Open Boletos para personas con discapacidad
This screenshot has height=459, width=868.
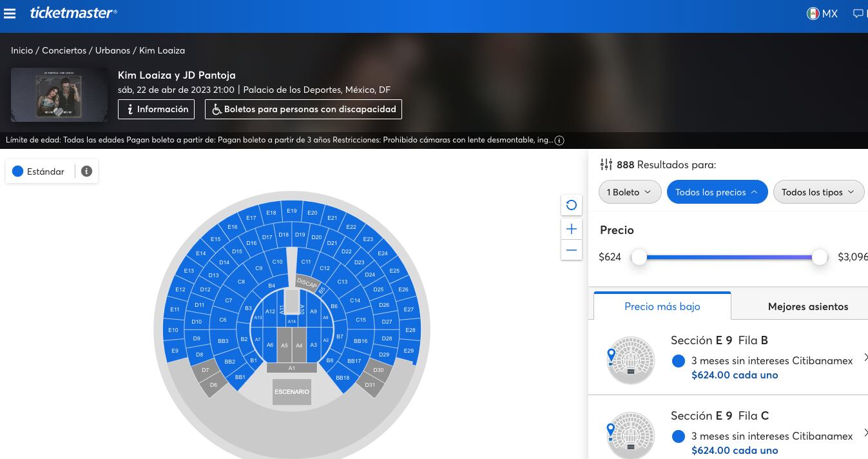304,110
